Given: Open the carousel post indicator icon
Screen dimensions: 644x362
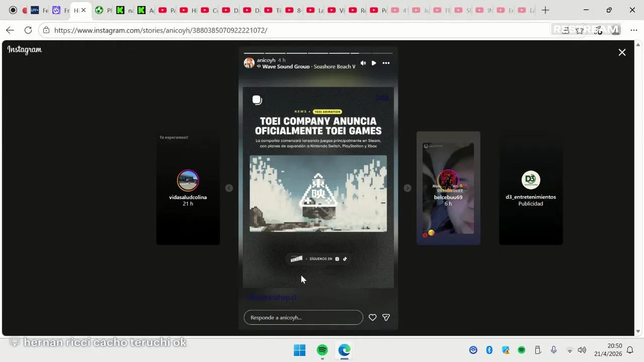Looking at the screenshot, I should coord(257,100).
